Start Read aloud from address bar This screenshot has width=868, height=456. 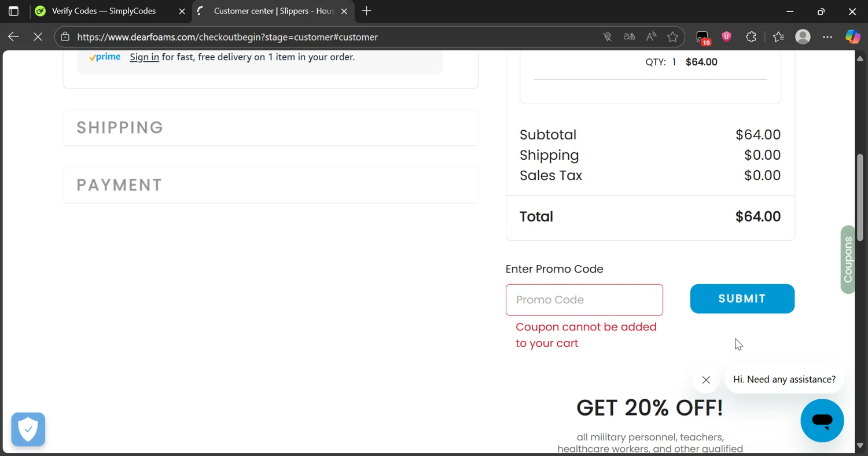click(x=651, y=37)
